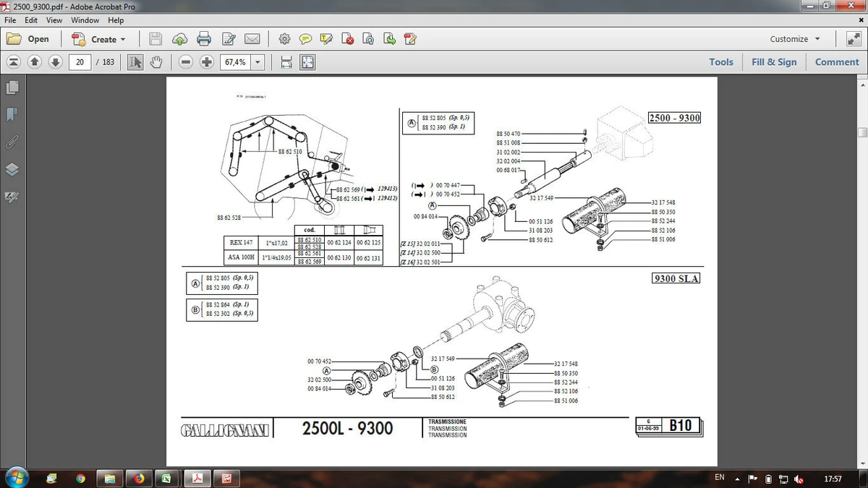Click the 2500L - 9300 title text

[347, 428]
